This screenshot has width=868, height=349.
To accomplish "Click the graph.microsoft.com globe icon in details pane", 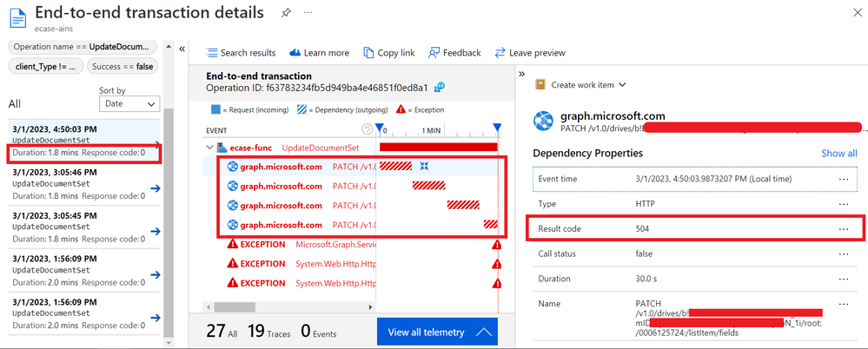I will click(543, 122).
